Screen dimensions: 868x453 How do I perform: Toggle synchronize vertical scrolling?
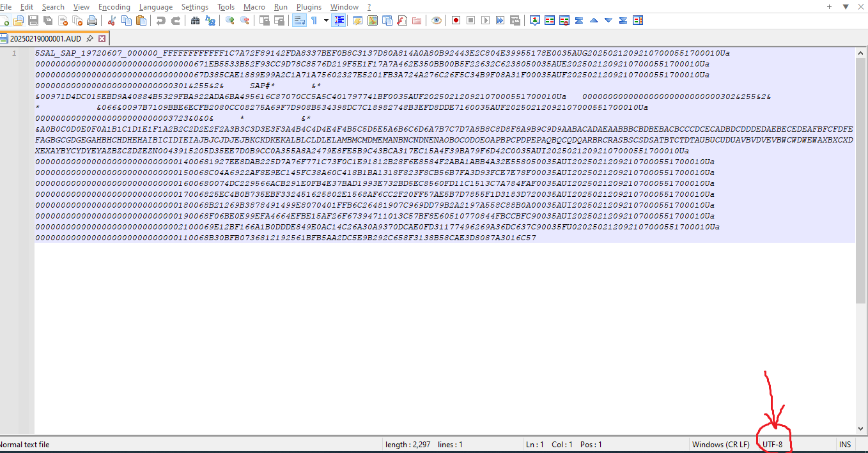tap(264, 20)
